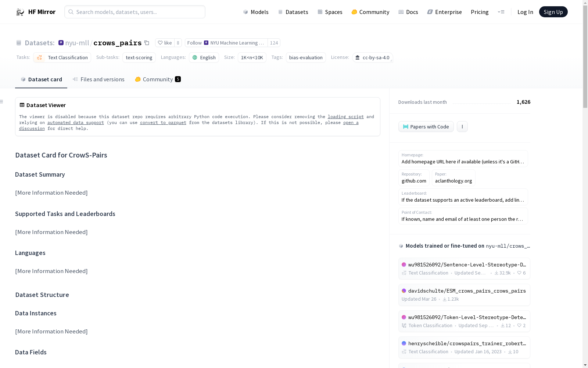Open wu981526092 Sentence-Level-Stereotype model card

point(464,269)
